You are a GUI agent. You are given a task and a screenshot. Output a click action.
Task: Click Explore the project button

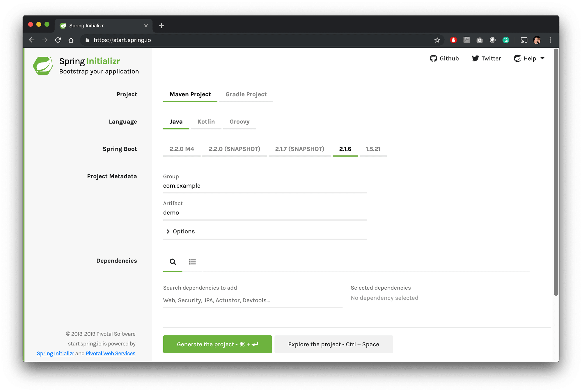pyautogui.click(x=334, y=345)
